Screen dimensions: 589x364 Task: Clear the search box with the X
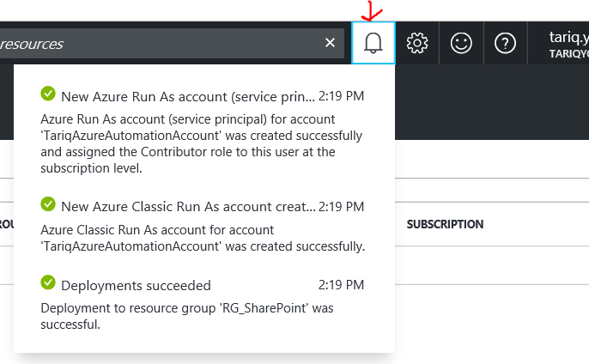330,43
